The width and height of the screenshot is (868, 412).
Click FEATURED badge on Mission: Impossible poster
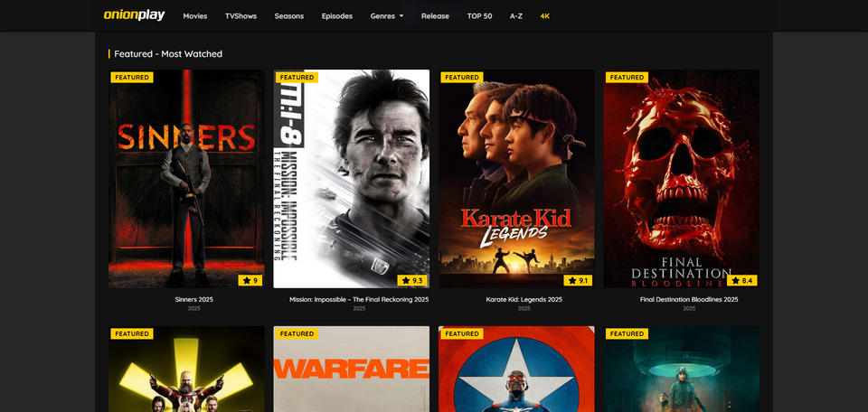click(297, 78)
